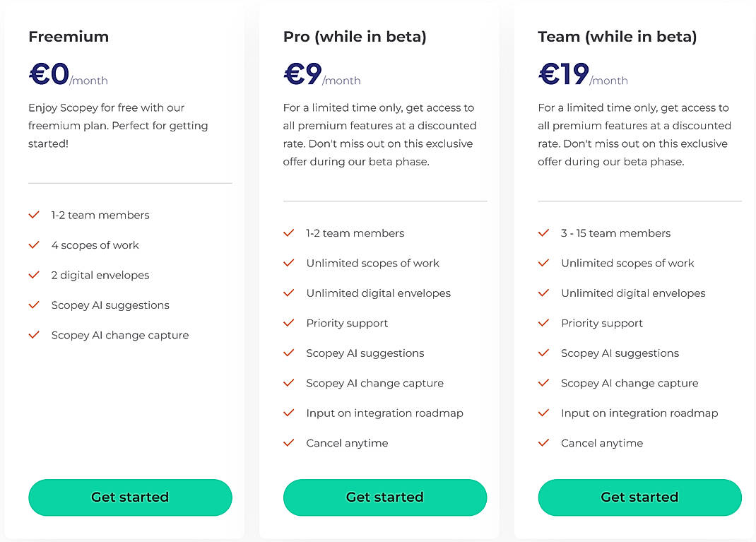Click the checkmark beside "1-2 team members" on Freemium
Screen dimensions: 756x542
tap(33, 215)
